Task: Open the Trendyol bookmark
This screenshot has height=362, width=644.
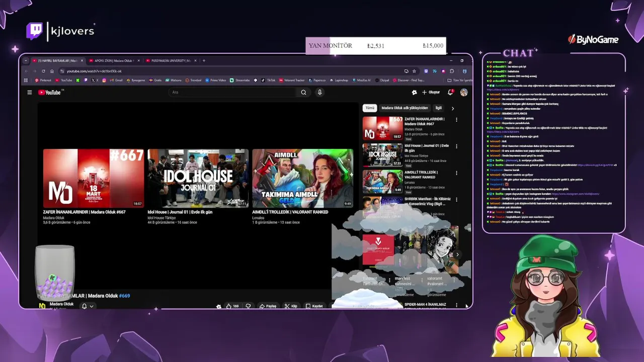Action: tap(193, 80)
